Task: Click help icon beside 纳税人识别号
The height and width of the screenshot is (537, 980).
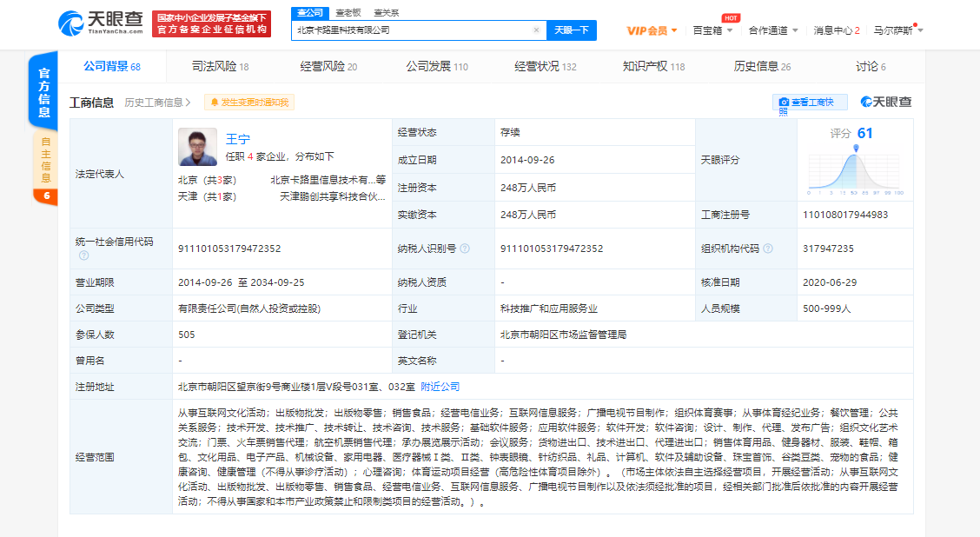Action: tap(465, 249)
